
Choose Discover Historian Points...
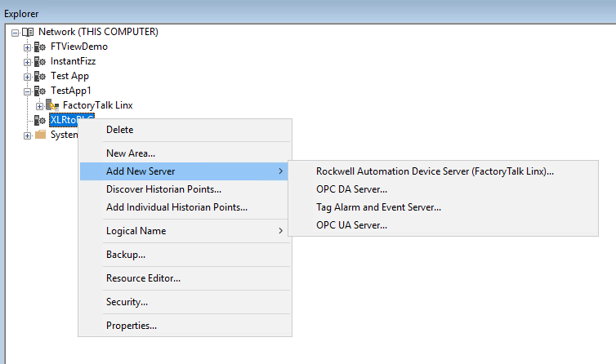coord(185,189)
